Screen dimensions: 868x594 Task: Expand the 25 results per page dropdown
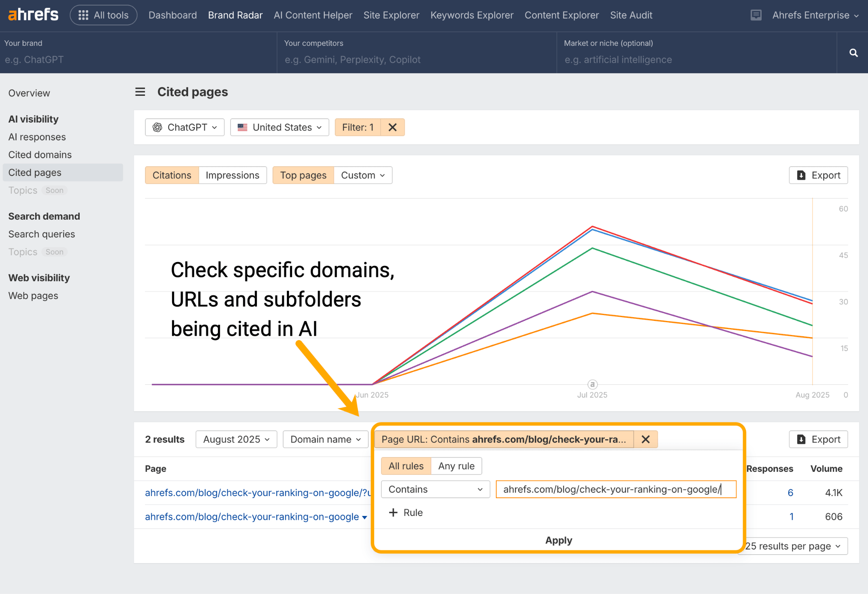pos(792,546)
